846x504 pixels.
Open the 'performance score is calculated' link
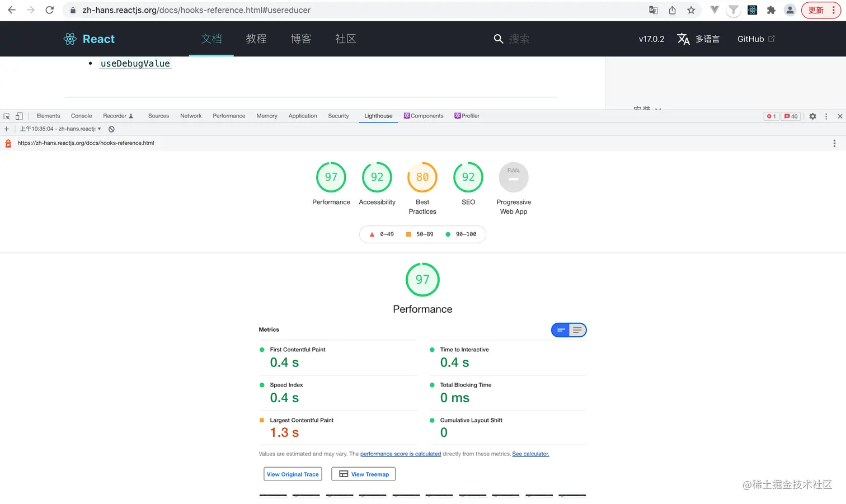point(401,454)
